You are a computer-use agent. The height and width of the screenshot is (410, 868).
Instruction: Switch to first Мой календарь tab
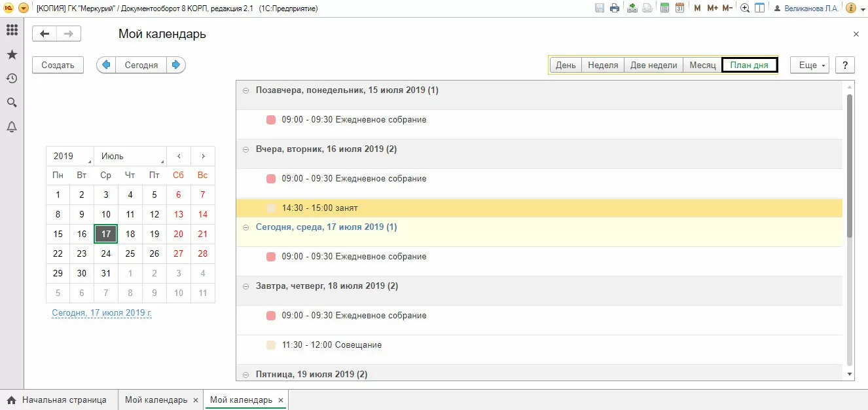pos(156,400)
